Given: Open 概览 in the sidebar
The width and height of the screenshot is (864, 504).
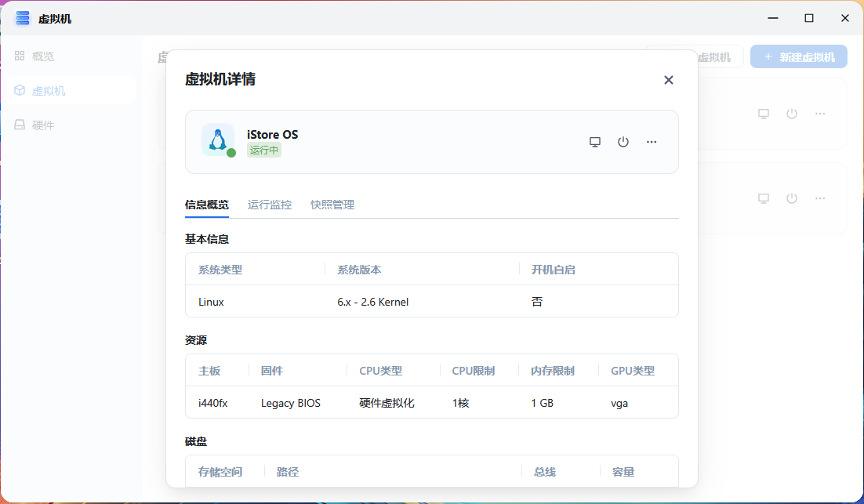Looking at the screenshot, I should click(71, 56).
